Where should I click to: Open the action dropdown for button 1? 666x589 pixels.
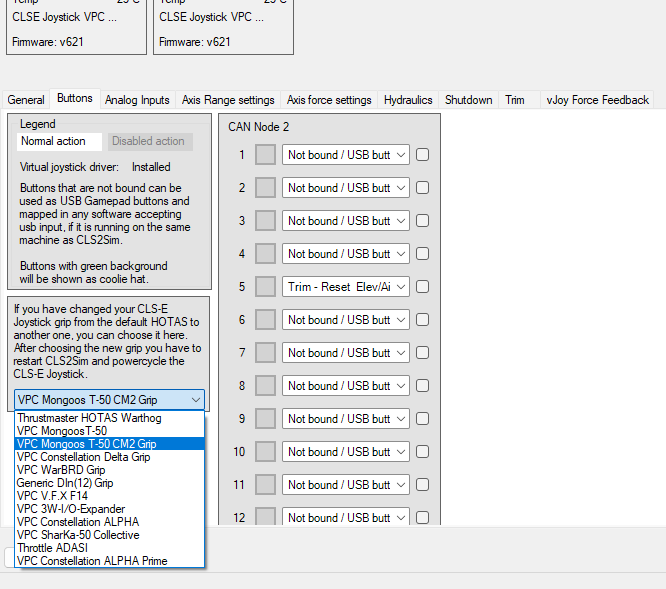346,155
